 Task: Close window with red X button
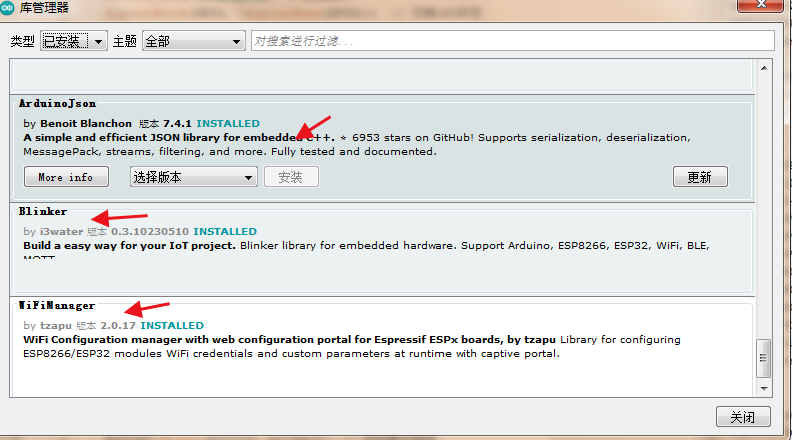click(761, 5)
